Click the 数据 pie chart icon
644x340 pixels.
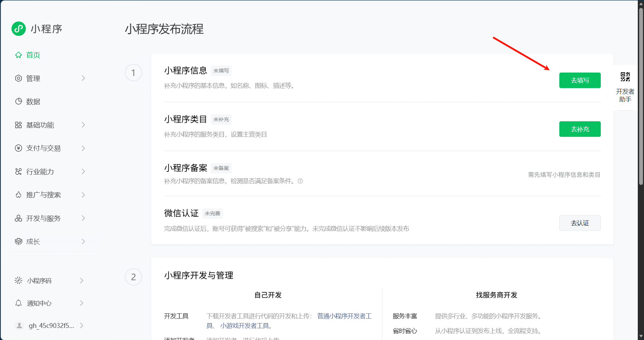pyautogui.click(x=18, y=102)
